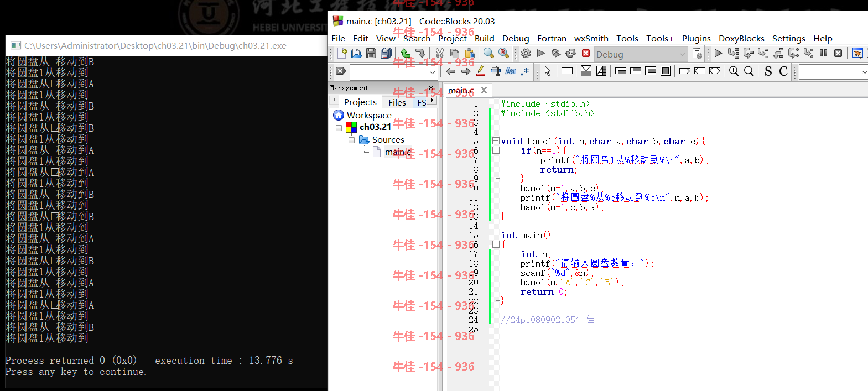Clear search field with X icon

[341, 71]
